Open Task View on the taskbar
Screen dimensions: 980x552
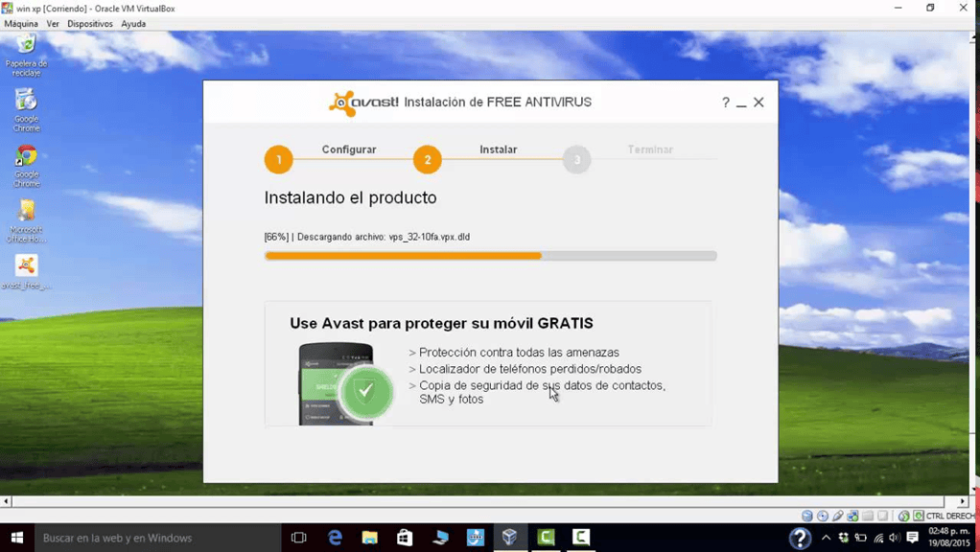point(298,538)
